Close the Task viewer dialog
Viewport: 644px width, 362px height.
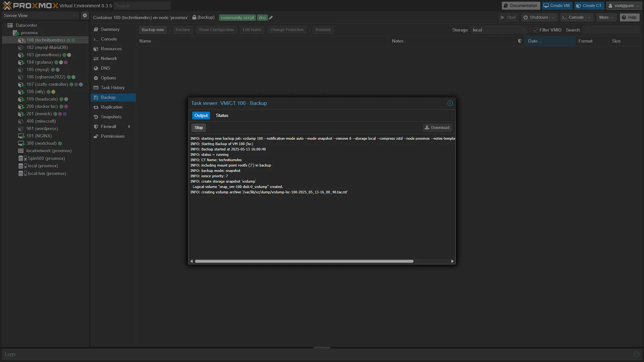pyautogui.click(x=450, y=103)
